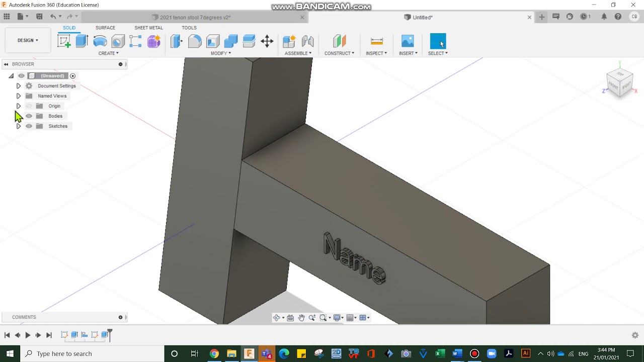644x362 pixels.
Task: Open the ASSEMBLE dropdown menu
Action: [298, 53]
